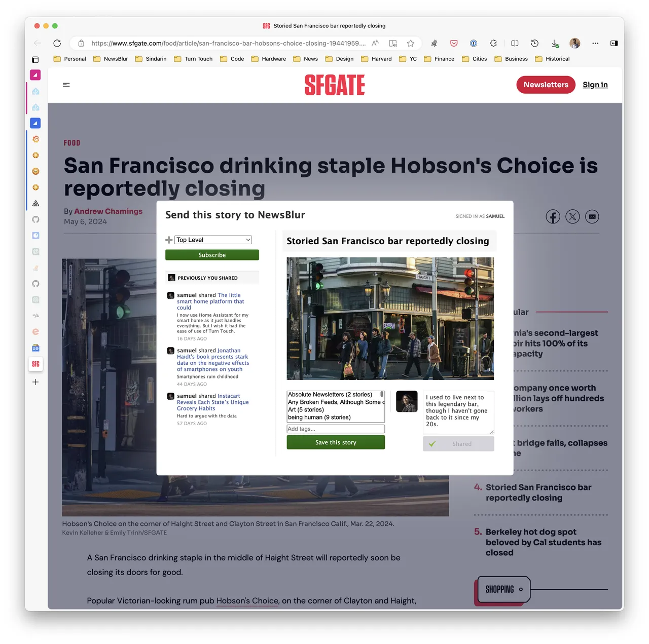Open the Sindarin bookmarks folder
649x644 pixels.
coord(151,59)
